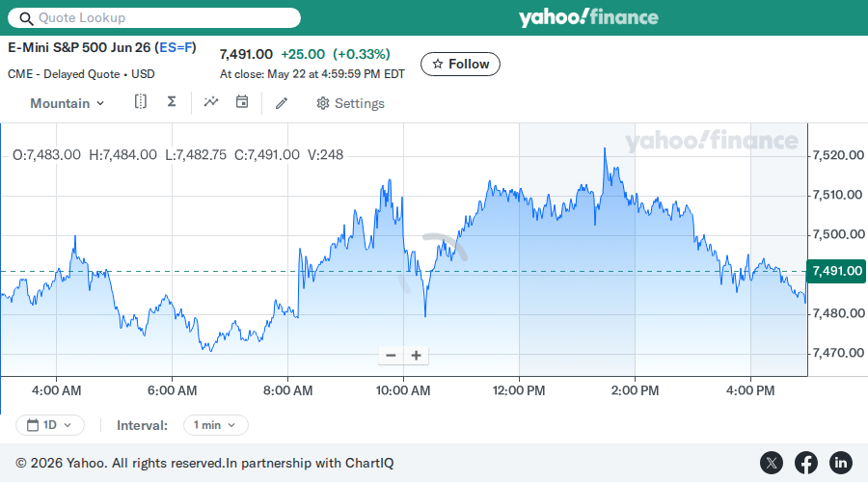Focus the Quote Lookup search field

(x=154, y=17)
